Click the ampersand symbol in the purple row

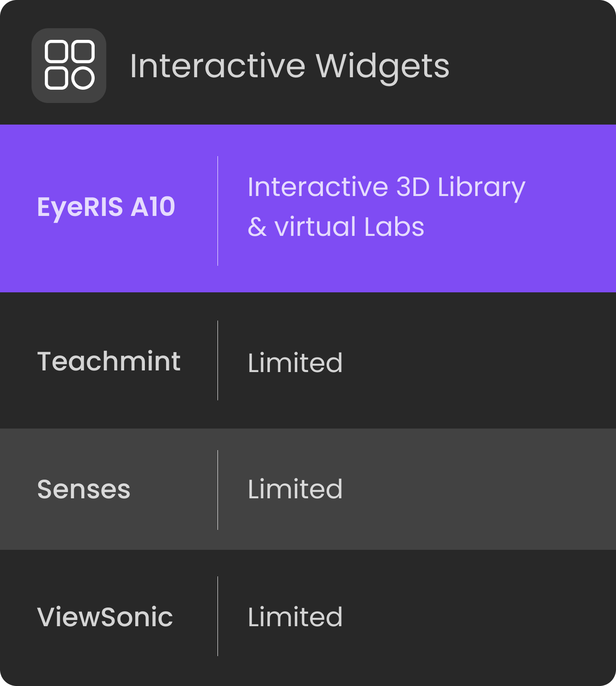coord(257,227)
